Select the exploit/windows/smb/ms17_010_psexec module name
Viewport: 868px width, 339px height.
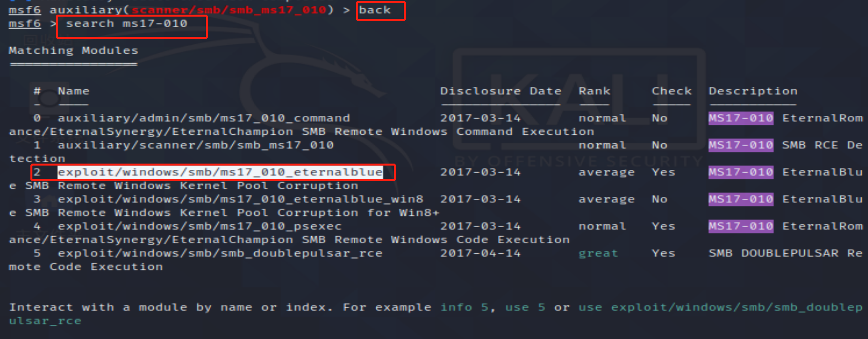(200, 226)
